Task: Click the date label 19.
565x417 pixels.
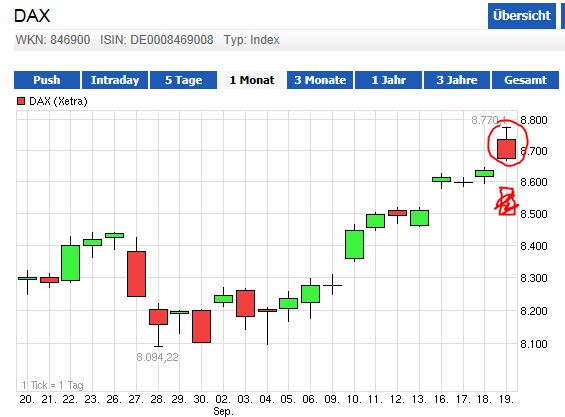Action: [506, 399]
